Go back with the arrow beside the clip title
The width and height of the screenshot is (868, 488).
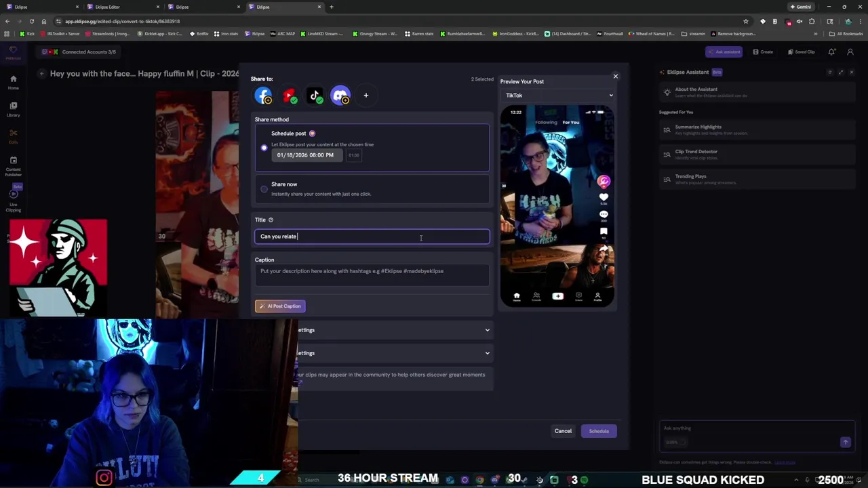point(42,73)
